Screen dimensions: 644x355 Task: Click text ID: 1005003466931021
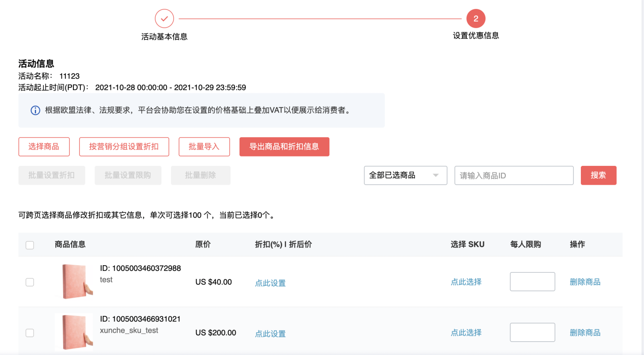tap(140, 319)
